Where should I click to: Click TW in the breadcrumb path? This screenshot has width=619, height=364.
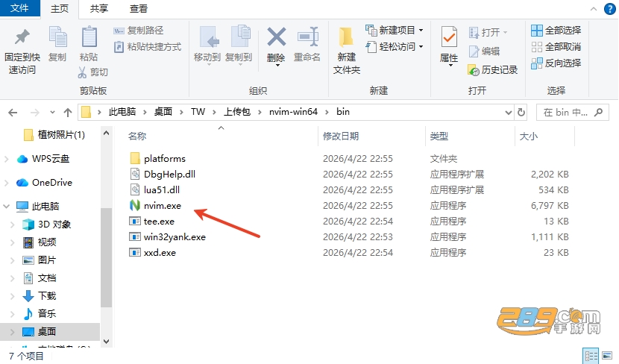click(198, 112)
